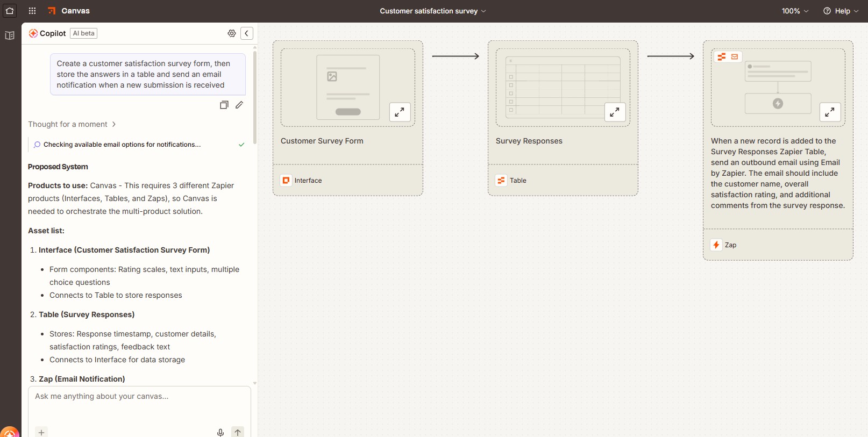Viewport: 868px width, 437px height.
Task: Click the Zap workflow thumbnail
Action: (x=778, y=88)
